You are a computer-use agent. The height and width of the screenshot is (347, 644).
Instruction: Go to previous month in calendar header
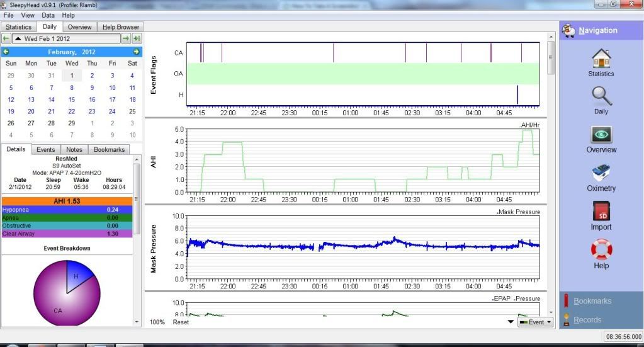[x=6, y=52]
